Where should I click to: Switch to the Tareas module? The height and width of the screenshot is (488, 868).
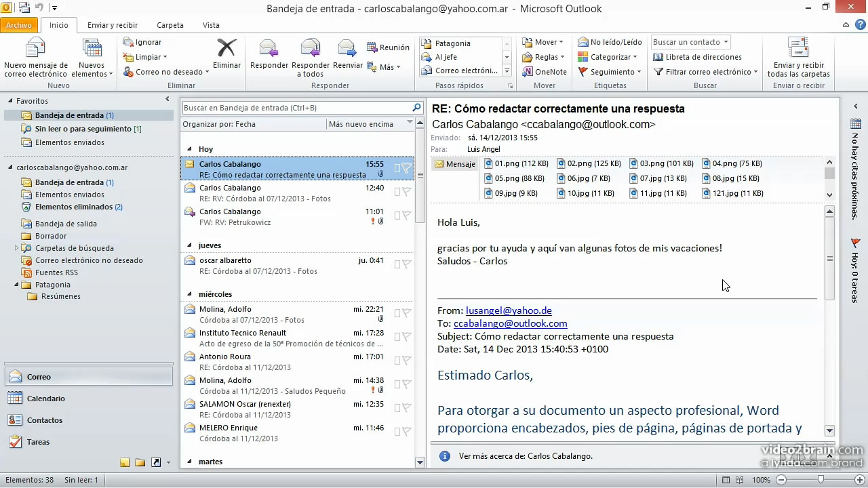click(x=88, y=442)
